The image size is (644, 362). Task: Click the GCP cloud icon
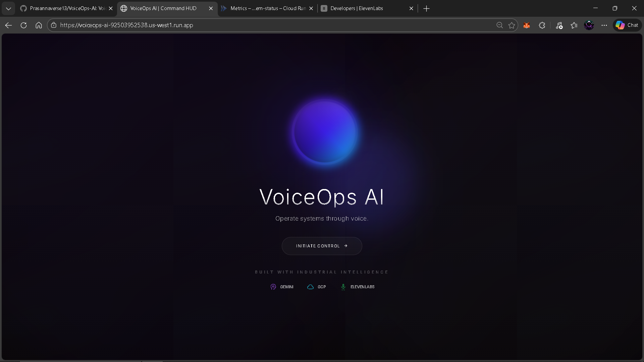310,287
